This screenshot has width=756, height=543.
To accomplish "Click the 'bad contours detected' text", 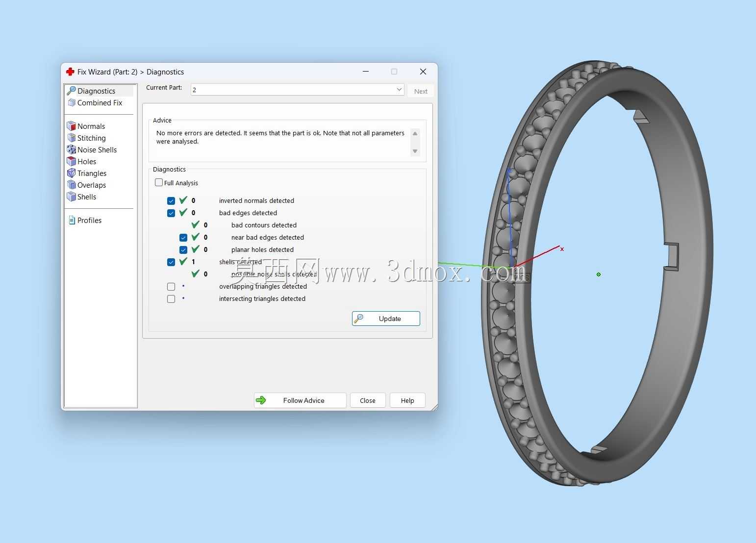I will 264,225.
